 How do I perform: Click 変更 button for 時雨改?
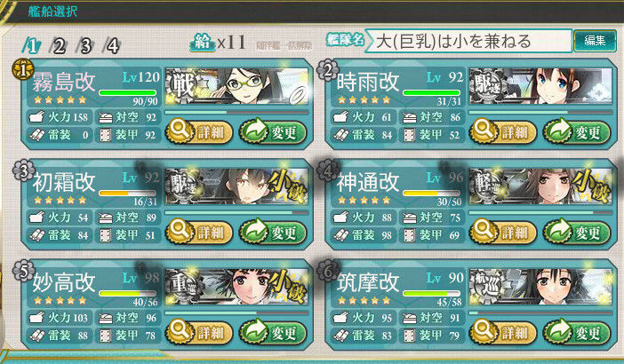click(577, 132)
